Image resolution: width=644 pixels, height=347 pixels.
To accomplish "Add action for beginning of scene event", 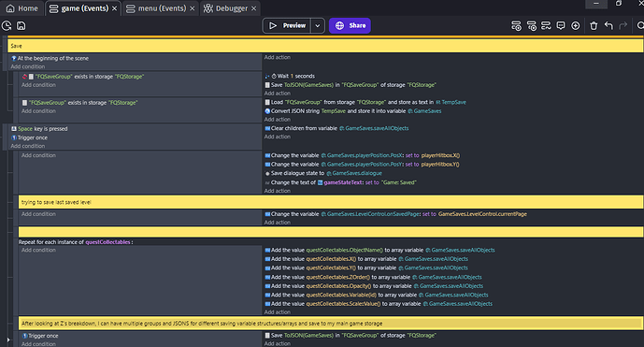I will [278, 58].
